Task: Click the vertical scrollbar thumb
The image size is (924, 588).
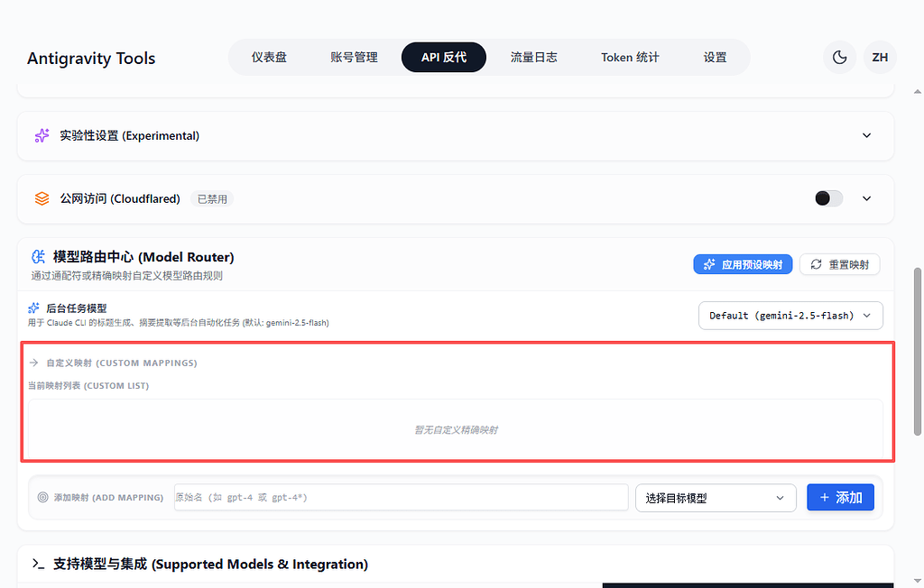Action: click(x=918, y=352)
